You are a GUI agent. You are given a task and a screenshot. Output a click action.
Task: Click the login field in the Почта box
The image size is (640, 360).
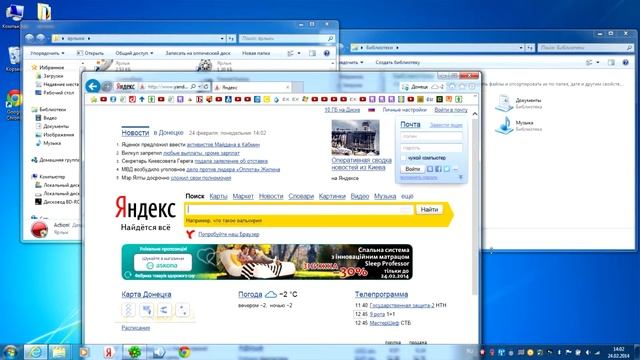431,136
